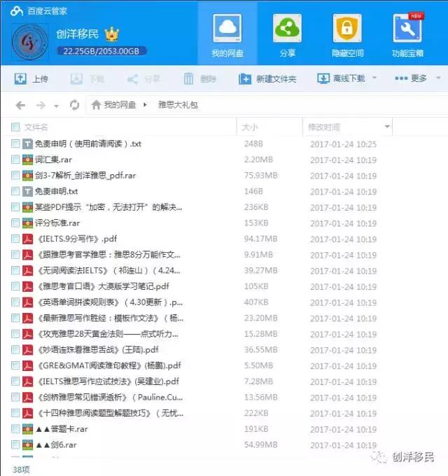Click the 修改时间 sort dropdown arrow
The height and width of the screenshot is (476, 448).
387,127
